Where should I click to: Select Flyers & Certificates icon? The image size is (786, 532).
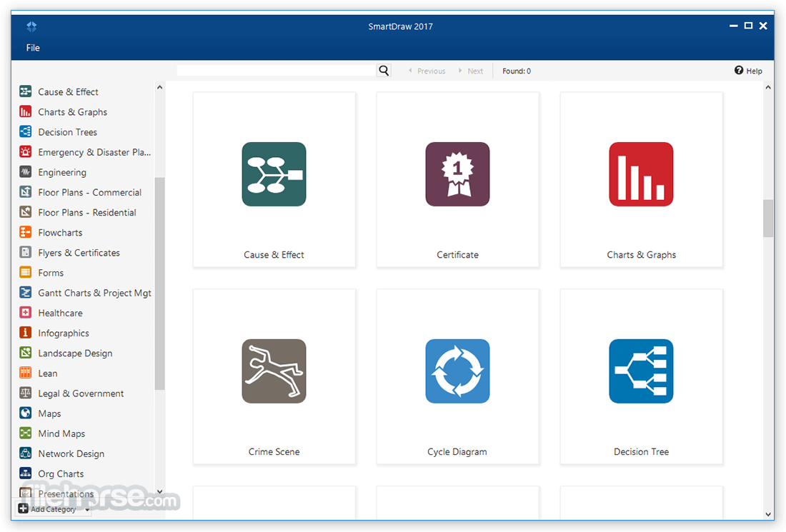[x=26, y=252]
